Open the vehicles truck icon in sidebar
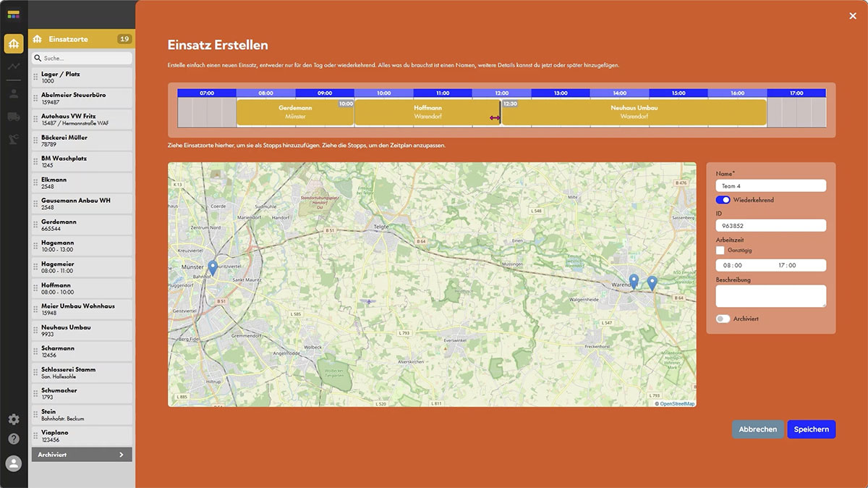 14,117
